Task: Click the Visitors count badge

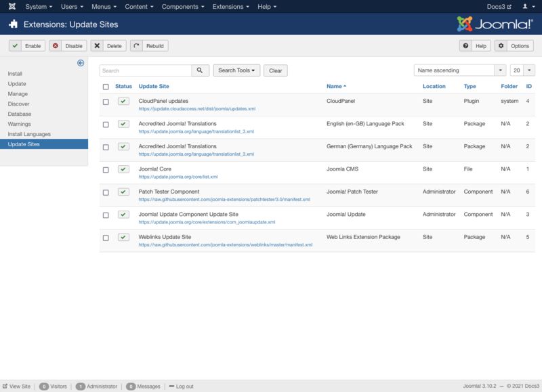Action: [44, 387]
